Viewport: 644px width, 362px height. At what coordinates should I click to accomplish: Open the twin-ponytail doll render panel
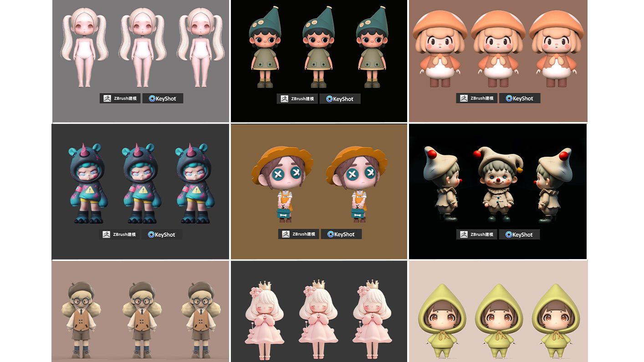pos(141,61)
